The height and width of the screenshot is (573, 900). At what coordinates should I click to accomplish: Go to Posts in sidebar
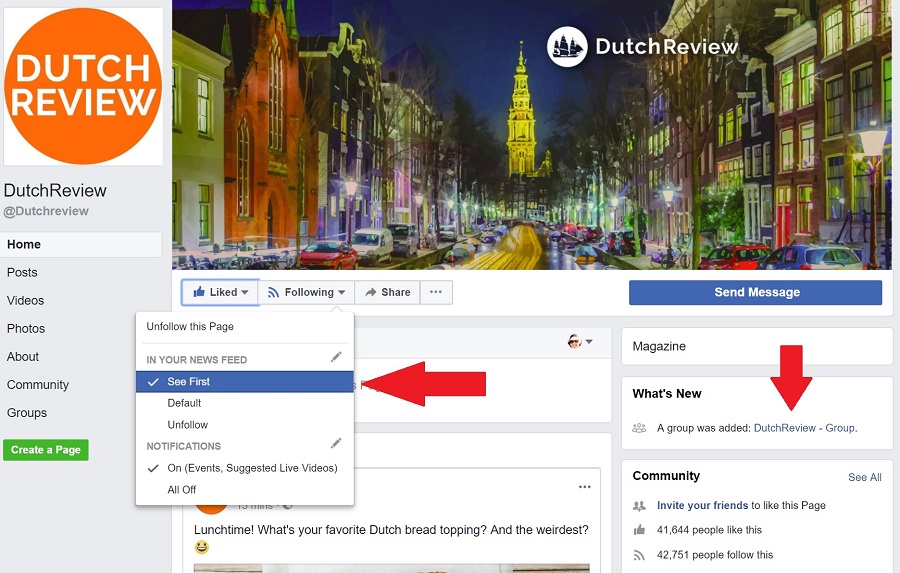tap(22, 273)
